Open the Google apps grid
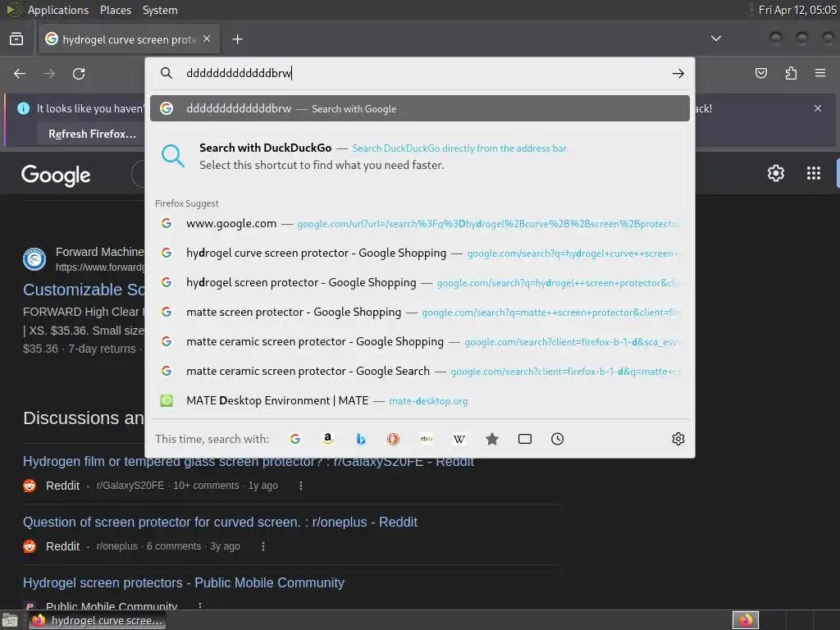This screenshot has width=840, height=630. [813, 173]
